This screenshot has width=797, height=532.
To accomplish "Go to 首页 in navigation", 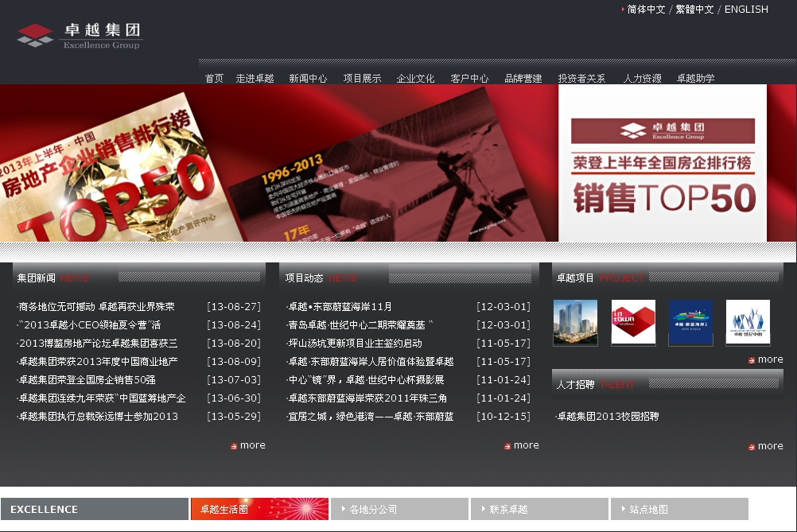I will 214,78.
